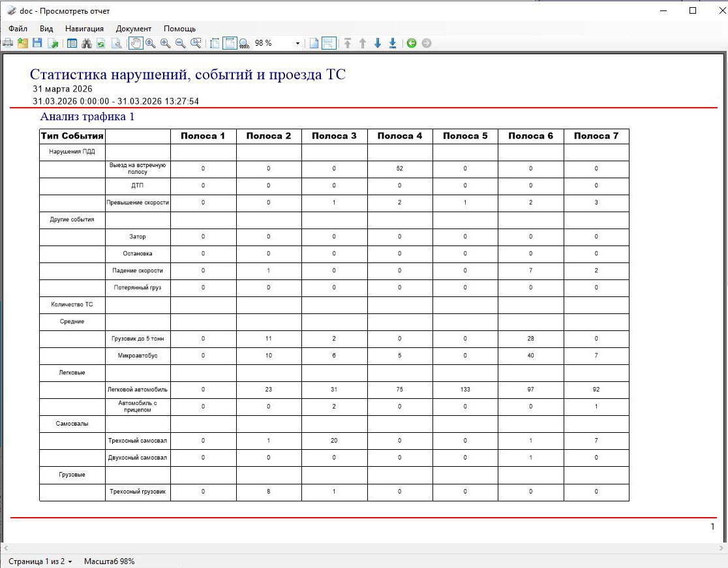Open the Файл menu
The height and width of the screenshot is (568, 728).
click(18, 28)
